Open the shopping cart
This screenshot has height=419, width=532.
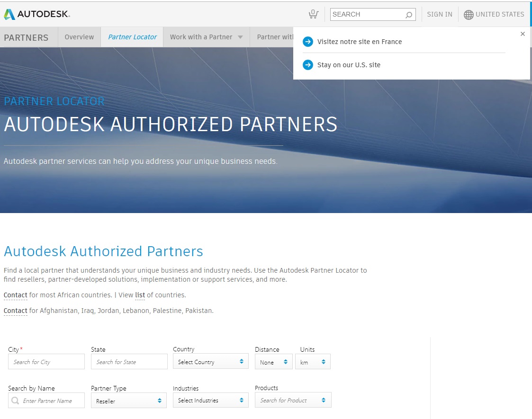coord(313,14)
